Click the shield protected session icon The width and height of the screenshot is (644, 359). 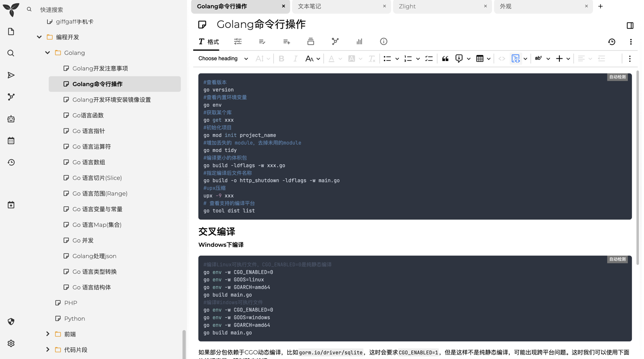tap(11, 322)
